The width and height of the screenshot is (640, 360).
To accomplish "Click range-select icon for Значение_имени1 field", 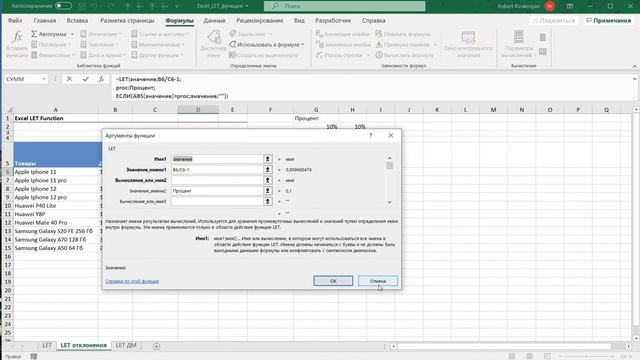I will click(268, 169).
